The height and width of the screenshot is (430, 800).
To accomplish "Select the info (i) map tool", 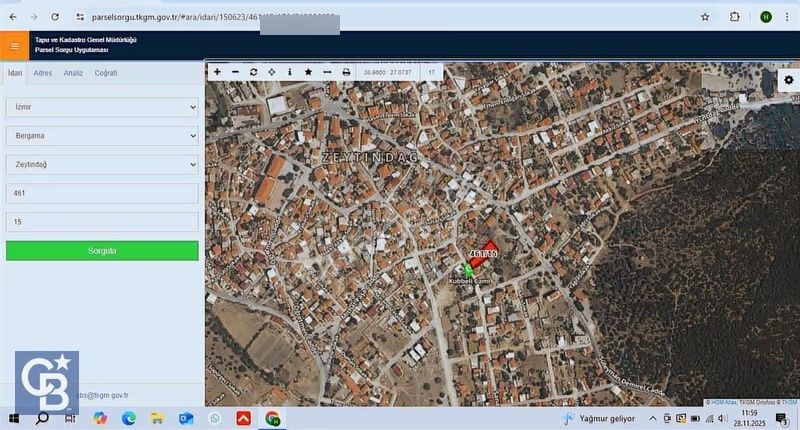I will click(290, 72).
